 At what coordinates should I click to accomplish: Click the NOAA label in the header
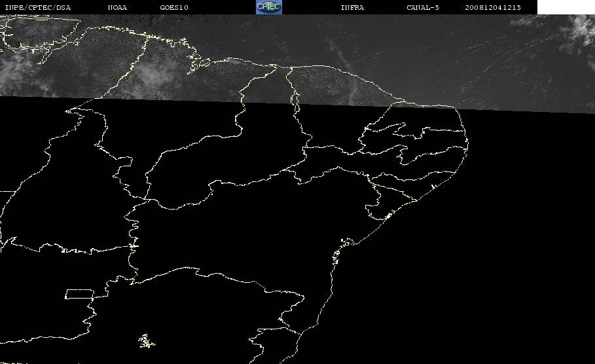tap(117, 7)
